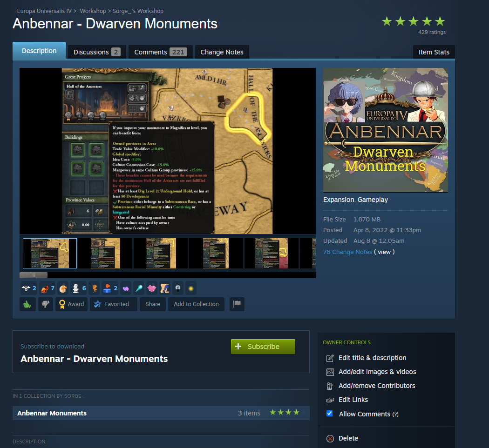Open the Anbennar Monuments collection row

161,413
